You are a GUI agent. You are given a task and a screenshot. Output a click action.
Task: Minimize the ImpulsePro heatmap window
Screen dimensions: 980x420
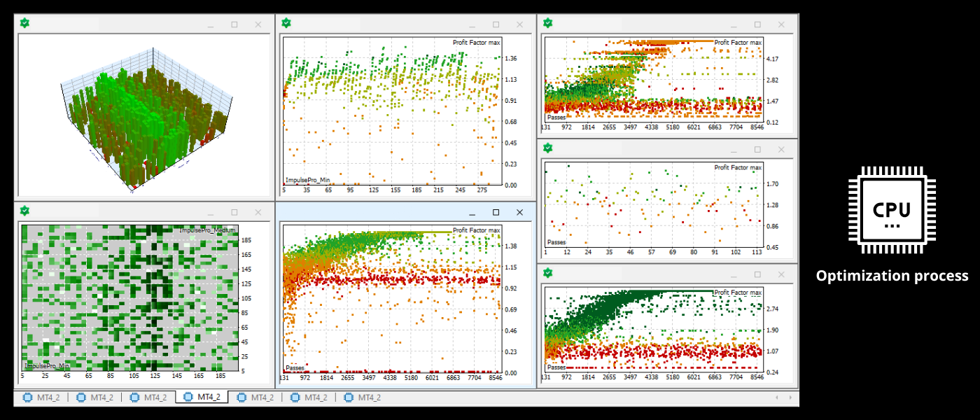[x=211, y=212]
